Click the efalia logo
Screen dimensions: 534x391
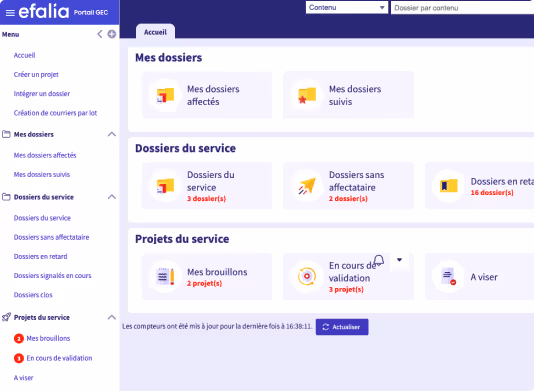[44, 12]
